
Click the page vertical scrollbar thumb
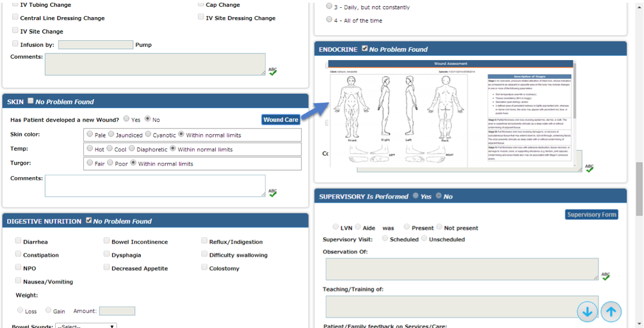pyautogui.click(x=639, y=189)
